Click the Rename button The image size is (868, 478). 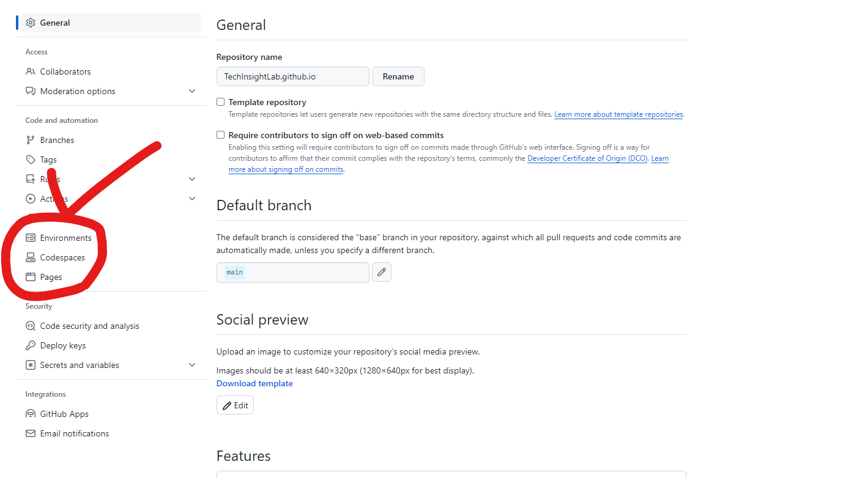398,76
